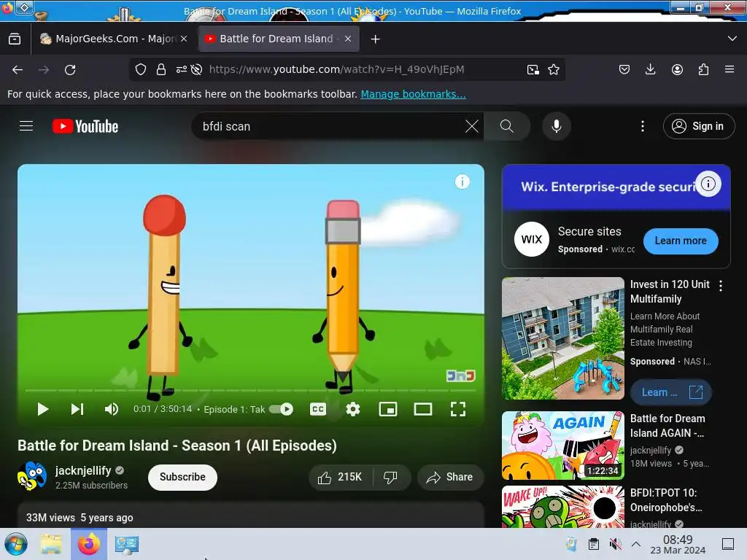
Task: Open Firefox View button
Action: click(x=15, y=39)
